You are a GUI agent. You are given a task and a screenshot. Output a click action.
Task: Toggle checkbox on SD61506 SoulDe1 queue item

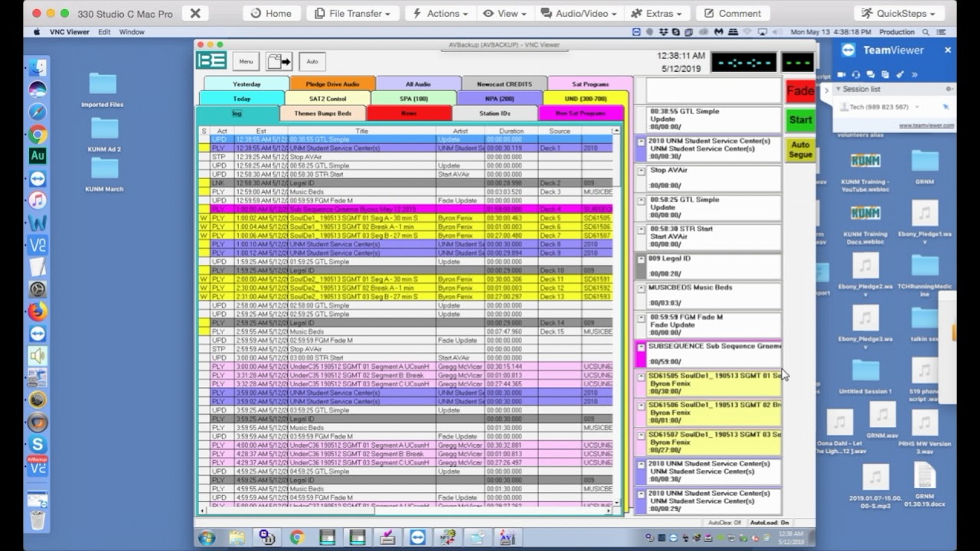coord(642,406)
